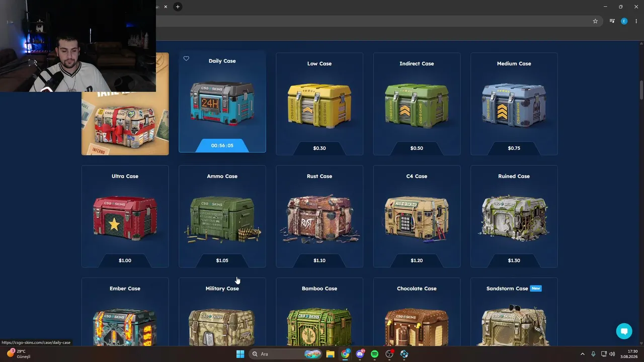Open the browser profile avatar

pos(624,21)
